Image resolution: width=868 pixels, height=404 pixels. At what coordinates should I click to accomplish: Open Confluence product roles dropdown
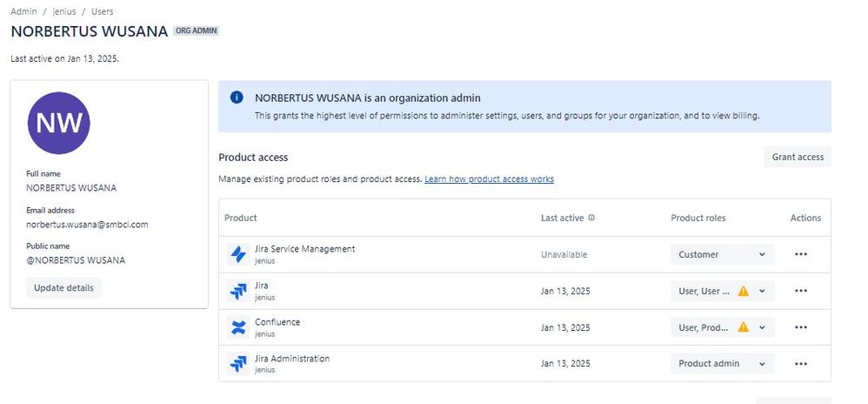(722, 327)
